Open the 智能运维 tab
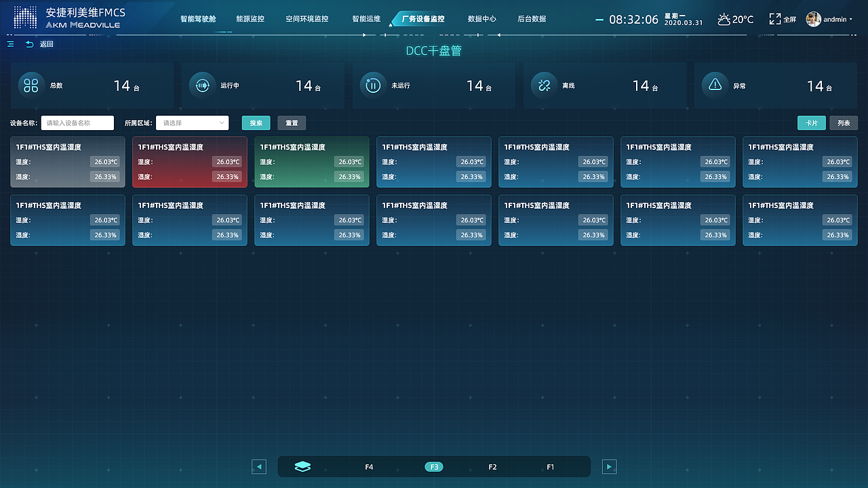Screen dimensions: 868x488 367,19
